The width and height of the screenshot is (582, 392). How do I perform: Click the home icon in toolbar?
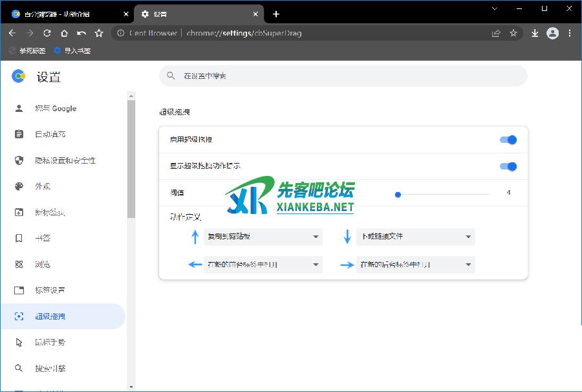64,33
